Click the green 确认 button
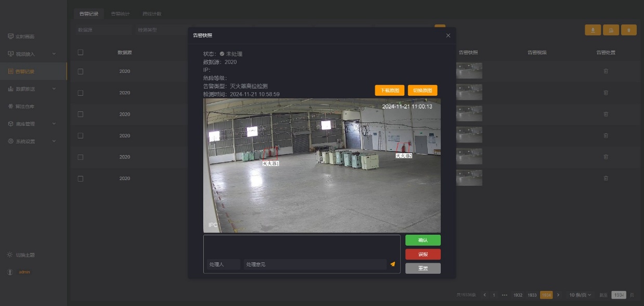This screenshot has width=644, height=306. pyautogui.click(x=423, y=240)
